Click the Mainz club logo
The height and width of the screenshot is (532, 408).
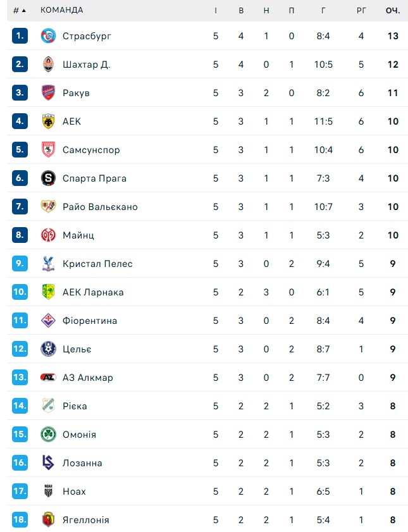tap(48, 235)
